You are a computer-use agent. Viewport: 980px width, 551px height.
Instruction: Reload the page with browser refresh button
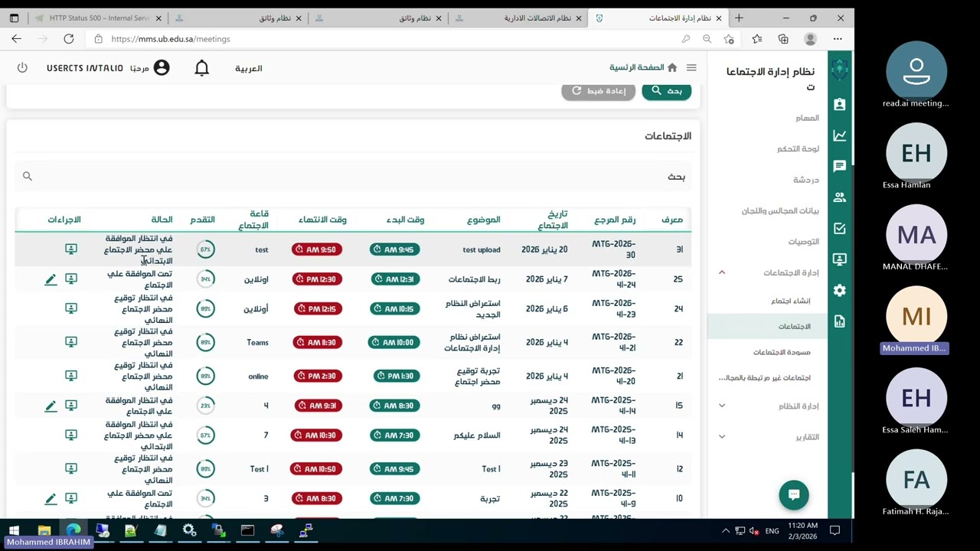(69, 39)
